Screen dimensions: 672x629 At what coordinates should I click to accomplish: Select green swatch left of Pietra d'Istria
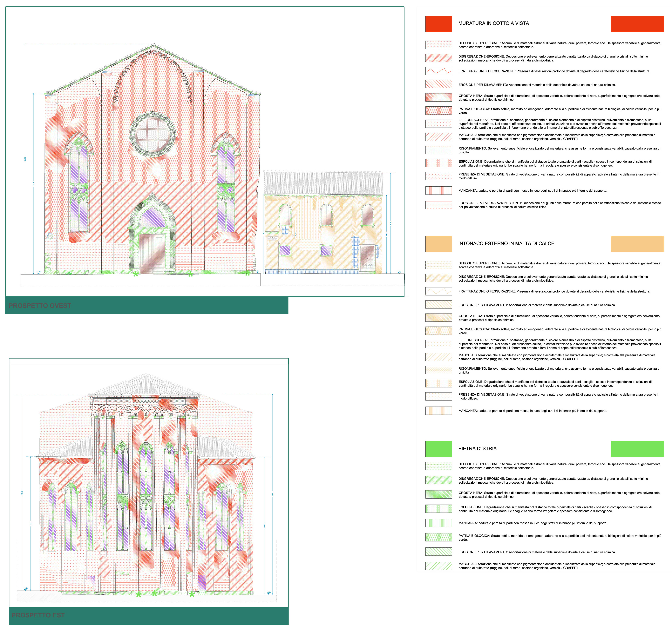[438, 449]
